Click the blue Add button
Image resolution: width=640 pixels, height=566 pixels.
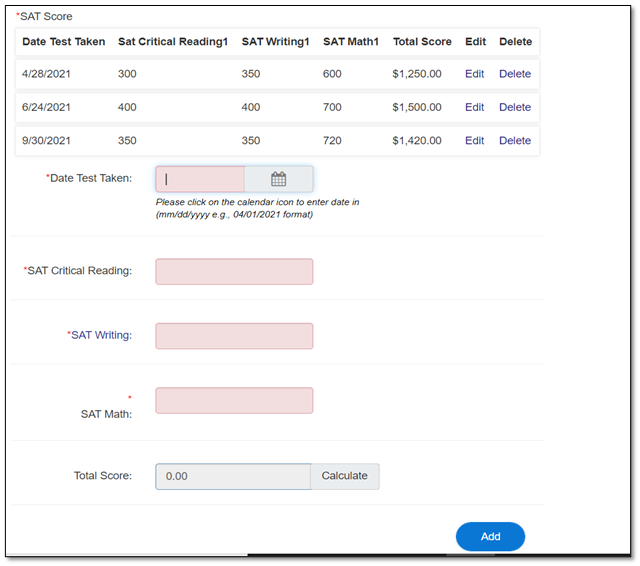[x=490, y=536]
